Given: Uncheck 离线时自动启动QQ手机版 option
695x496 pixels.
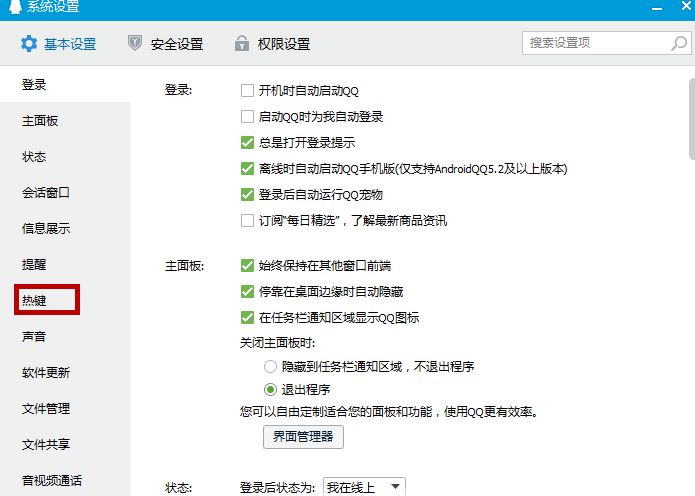Looking at the screenshot, I should [x=247, y=168].
